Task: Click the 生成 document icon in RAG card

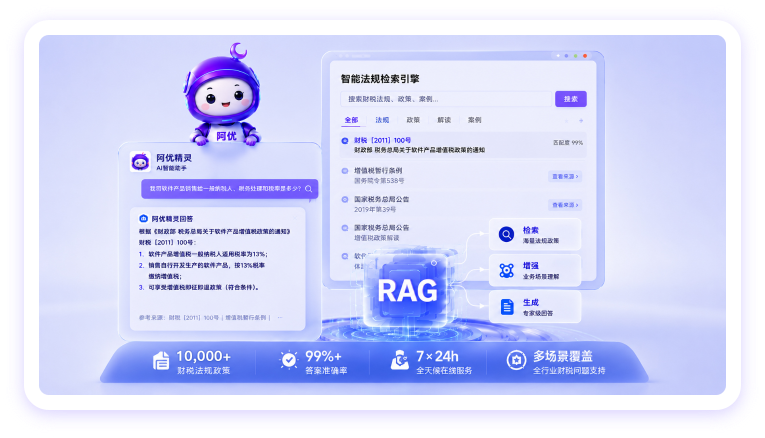Action: tap(507, 307)
